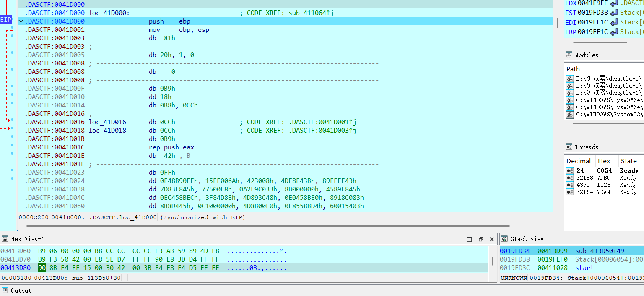The width and height of the screenshot is (644, 296).
Task: Select the mov ebp, esp instruction
Action: coord(179,30)
